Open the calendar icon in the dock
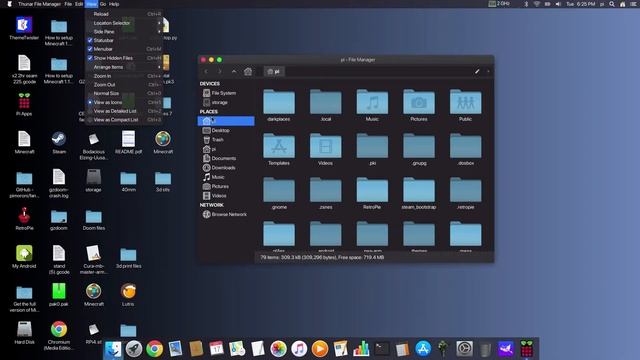 [216, 349]
